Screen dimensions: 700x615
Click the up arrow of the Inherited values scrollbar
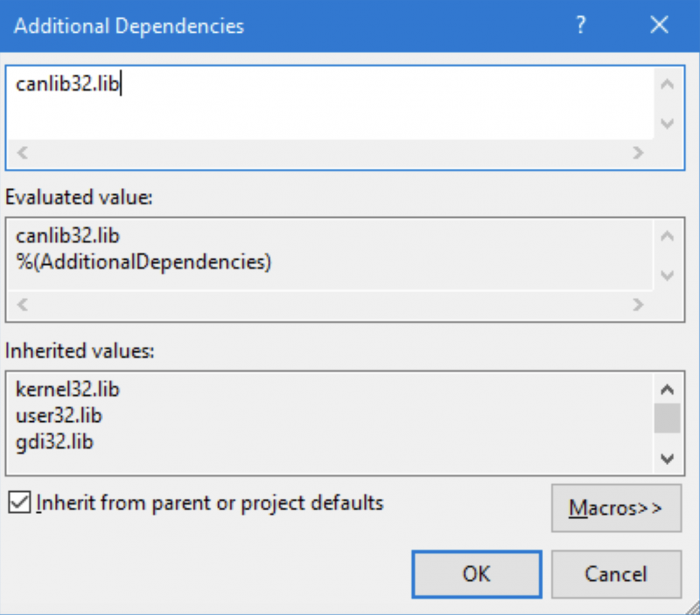667,389
